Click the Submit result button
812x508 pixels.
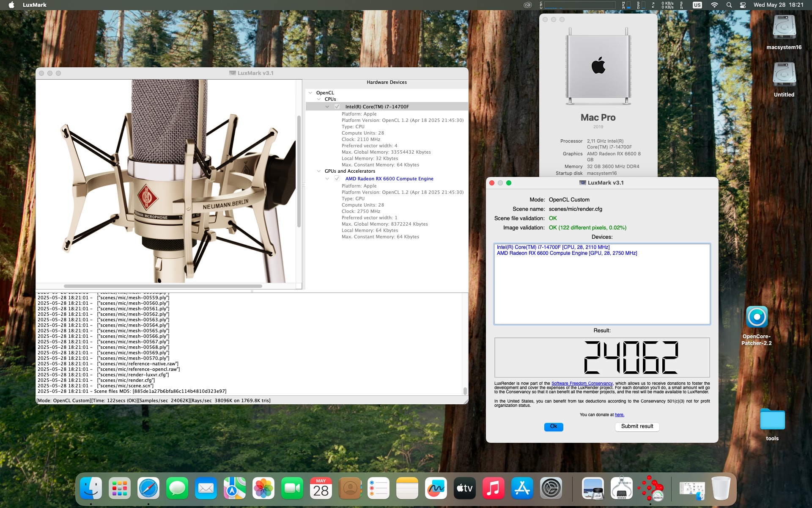(637, 427)
